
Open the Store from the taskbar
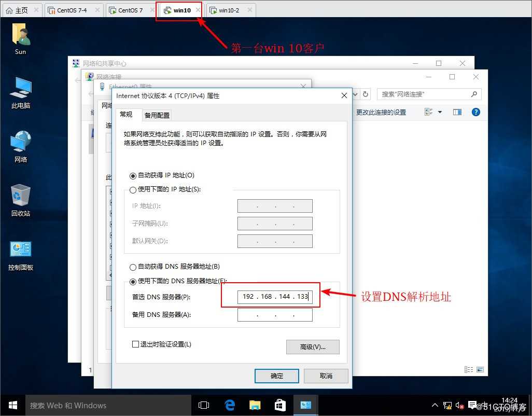click(280, 405)
